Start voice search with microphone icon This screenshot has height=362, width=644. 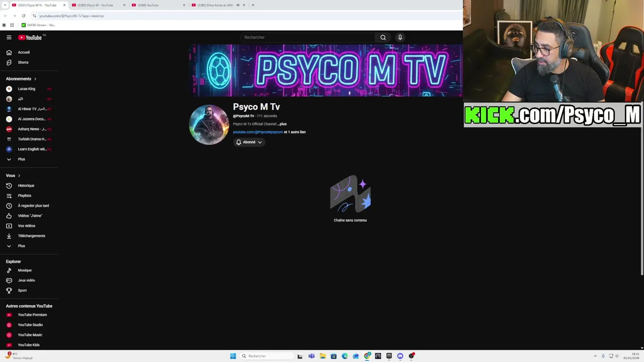(400, 37)
